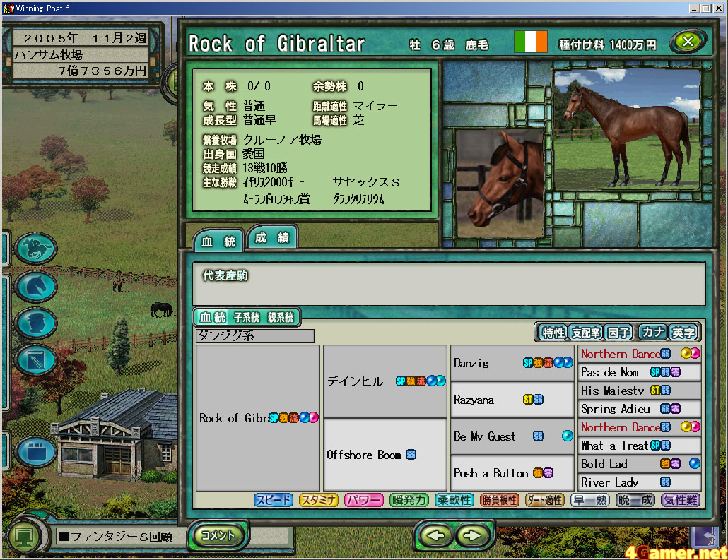Open the person profile icon in sidebar
The height and width of the screenshot is (560, 728).
click(36, 323)
